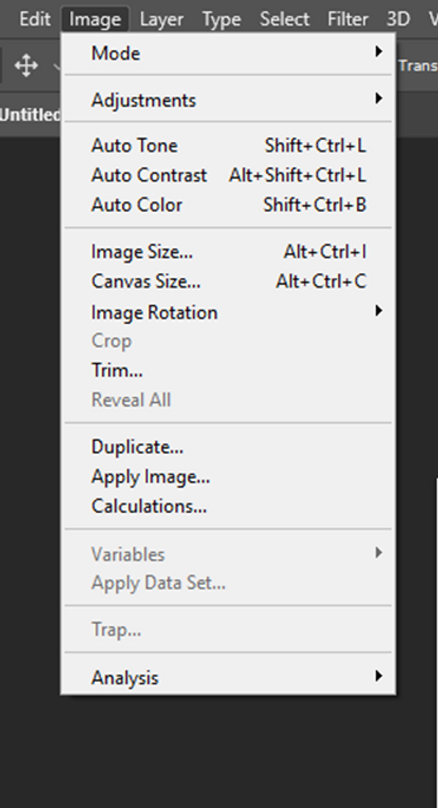Open the Analysis submenu

228,677
